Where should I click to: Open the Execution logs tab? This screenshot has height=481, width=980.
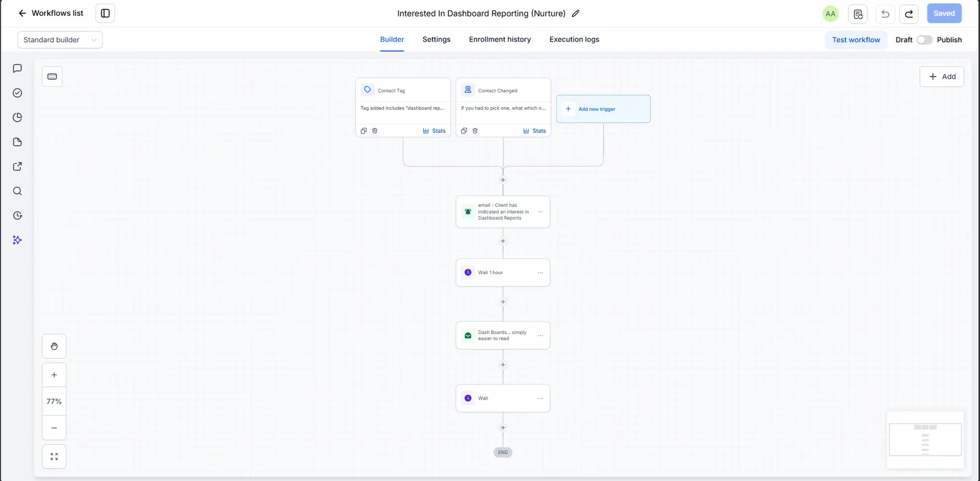tap(574, 40)
